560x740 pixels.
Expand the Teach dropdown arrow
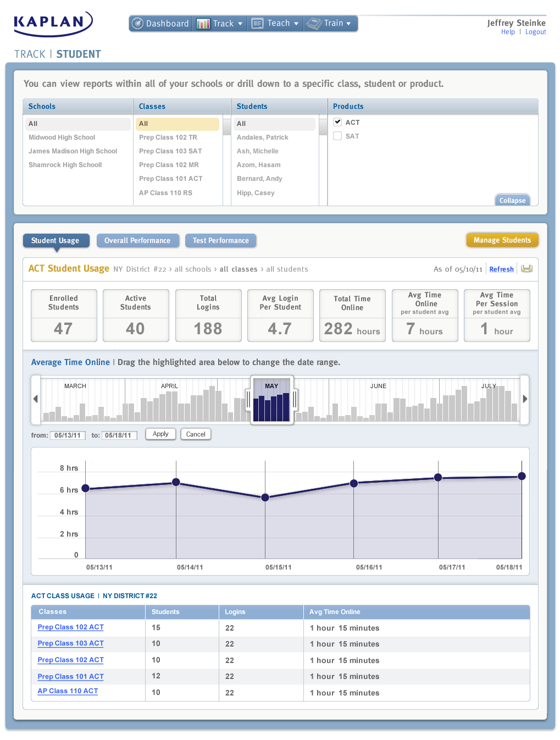point(296,24)
